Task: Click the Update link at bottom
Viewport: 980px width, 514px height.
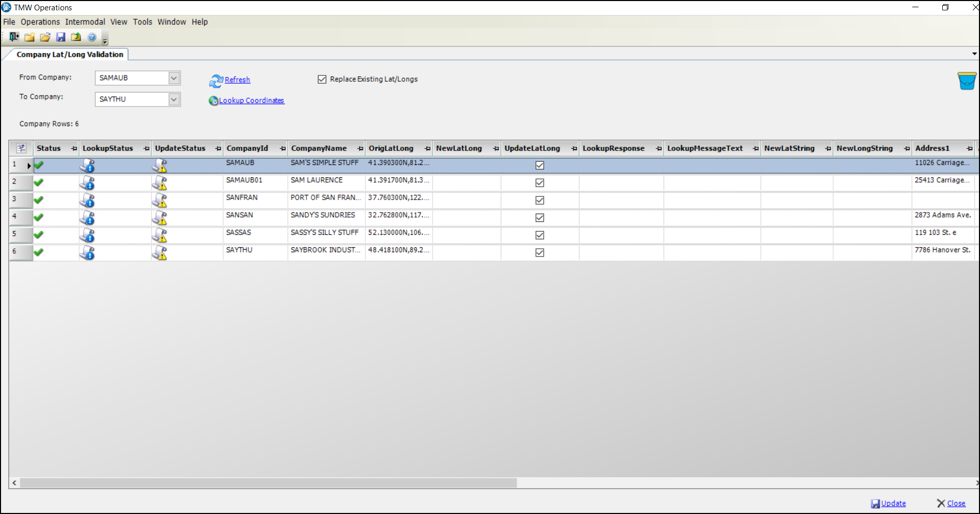Action: click(x=893, y=503)
